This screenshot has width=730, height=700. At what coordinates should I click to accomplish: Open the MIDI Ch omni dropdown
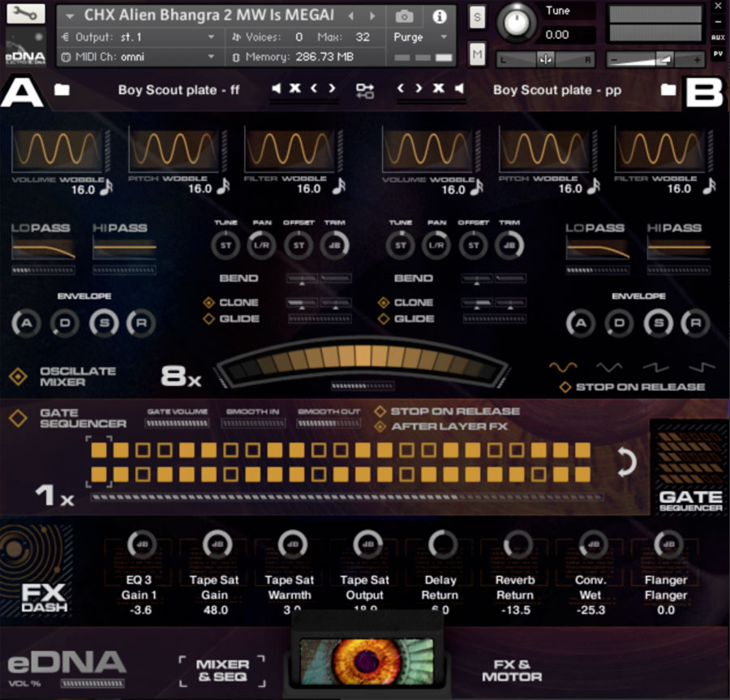point(211,57)
